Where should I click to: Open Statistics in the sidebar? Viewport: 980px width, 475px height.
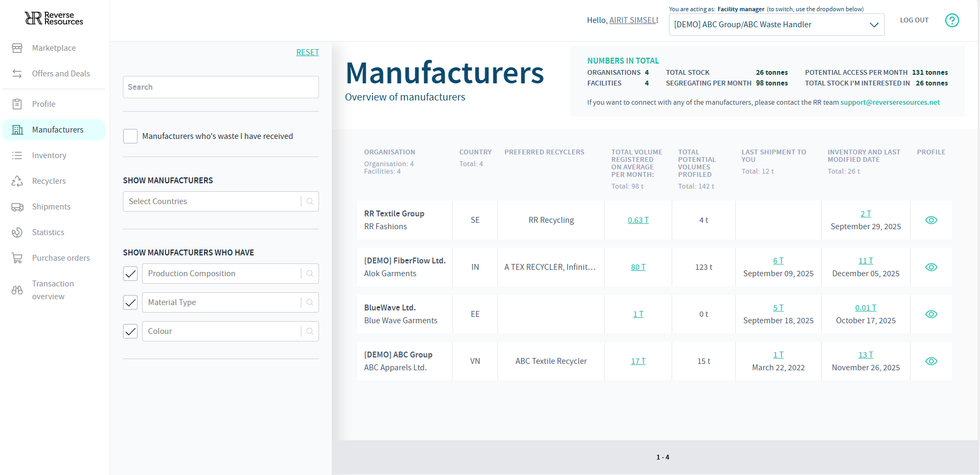[x=54, y=232]
